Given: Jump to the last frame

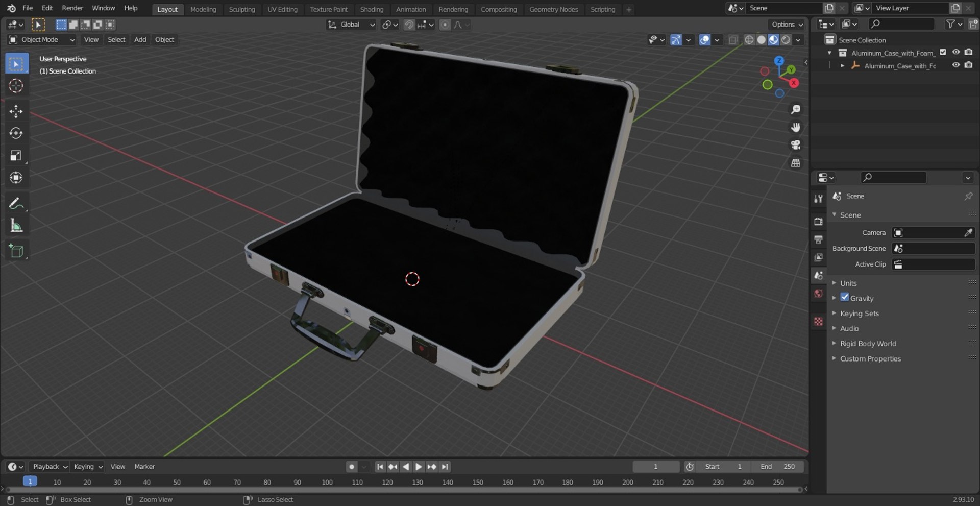Looking at the screenshot, I should [x=445, y=467].
